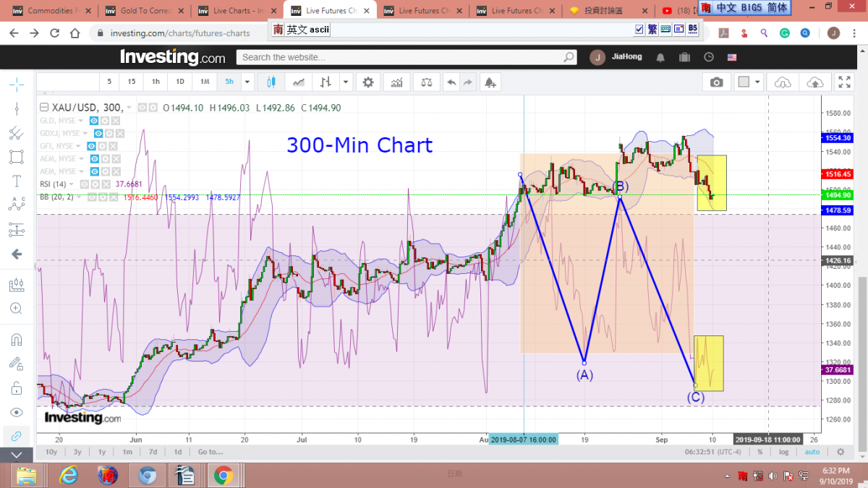The image size is (868, 488).
Task: Select candlestick chart style
Action: (x=272, y=82)
